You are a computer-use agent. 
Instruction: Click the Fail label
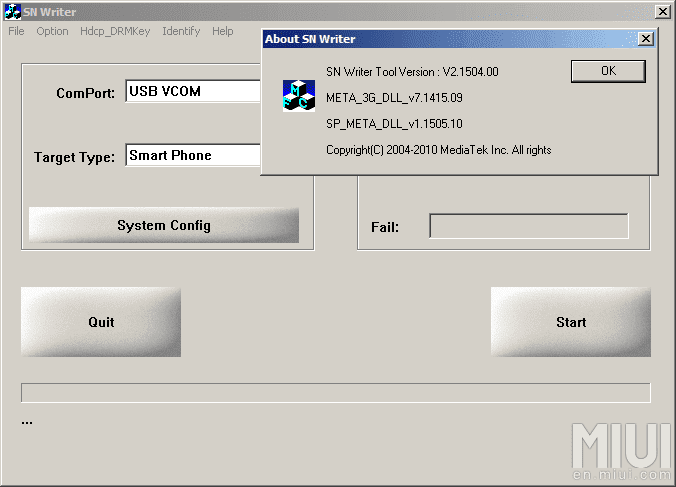tap(385, 227)
